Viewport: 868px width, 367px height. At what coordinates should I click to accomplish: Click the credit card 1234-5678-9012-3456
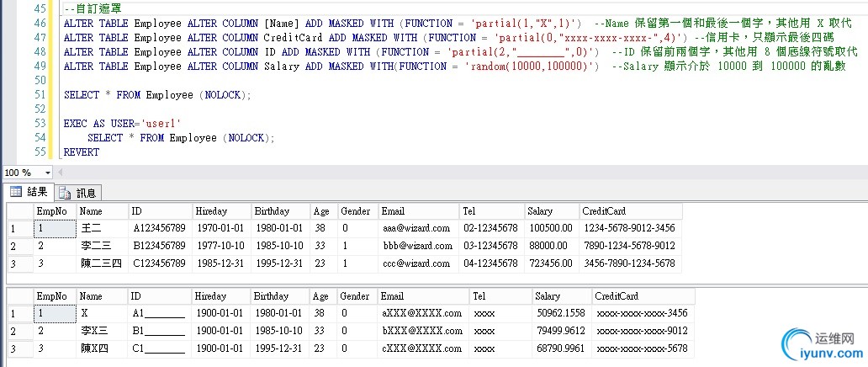point(631,228)
